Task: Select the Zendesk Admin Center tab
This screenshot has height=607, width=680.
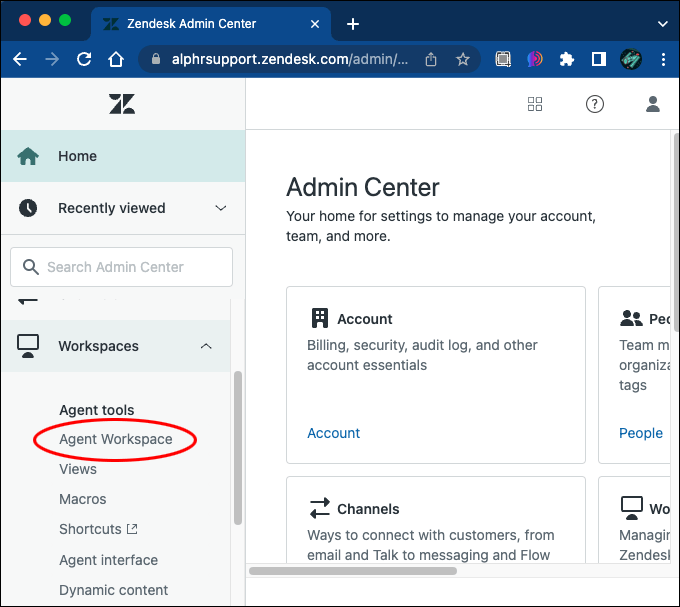Action: click(211, 24)
